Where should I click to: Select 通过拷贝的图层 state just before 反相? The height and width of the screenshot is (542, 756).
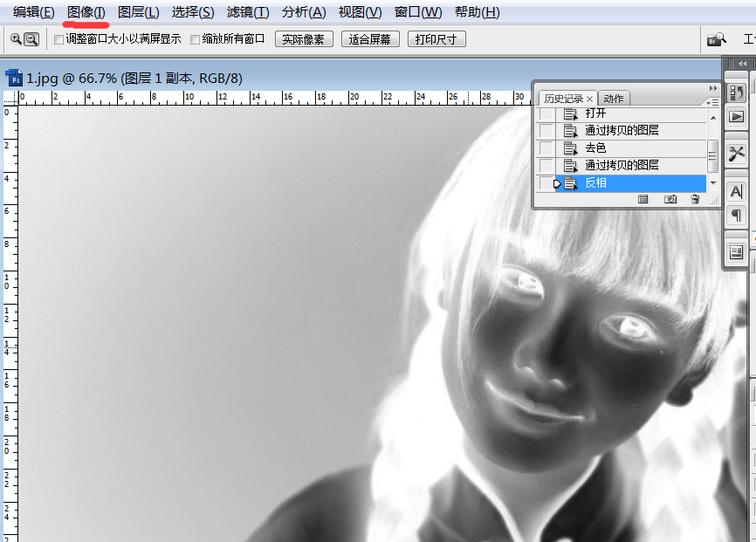pos(631,166)
